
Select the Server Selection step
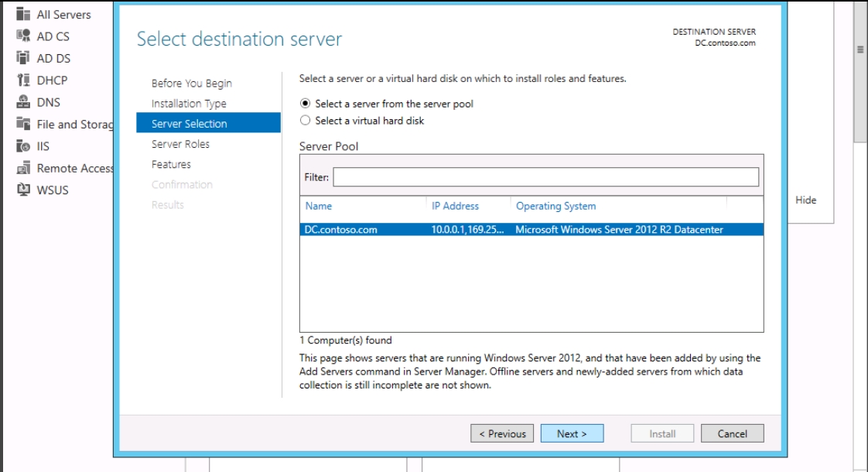[x=208, y=123]
